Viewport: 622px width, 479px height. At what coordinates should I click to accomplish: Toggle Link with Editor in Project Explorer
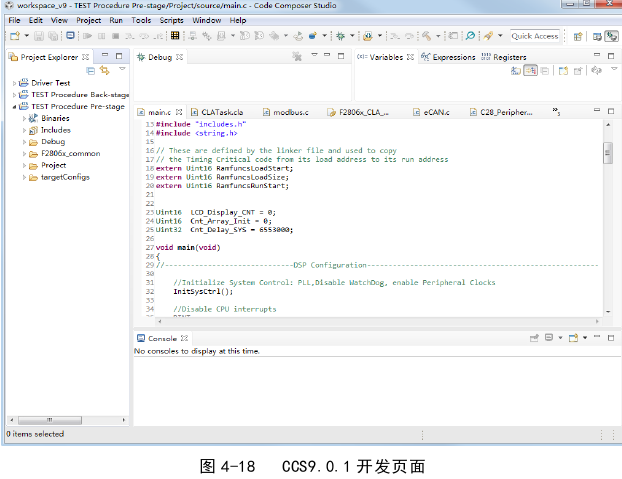104,71
